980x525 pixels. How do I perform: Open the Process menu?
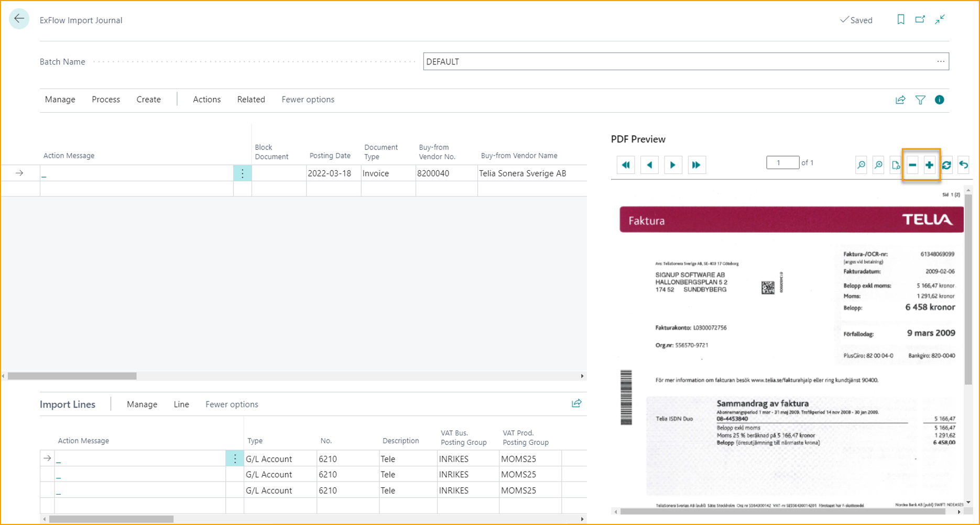point(106,100)
